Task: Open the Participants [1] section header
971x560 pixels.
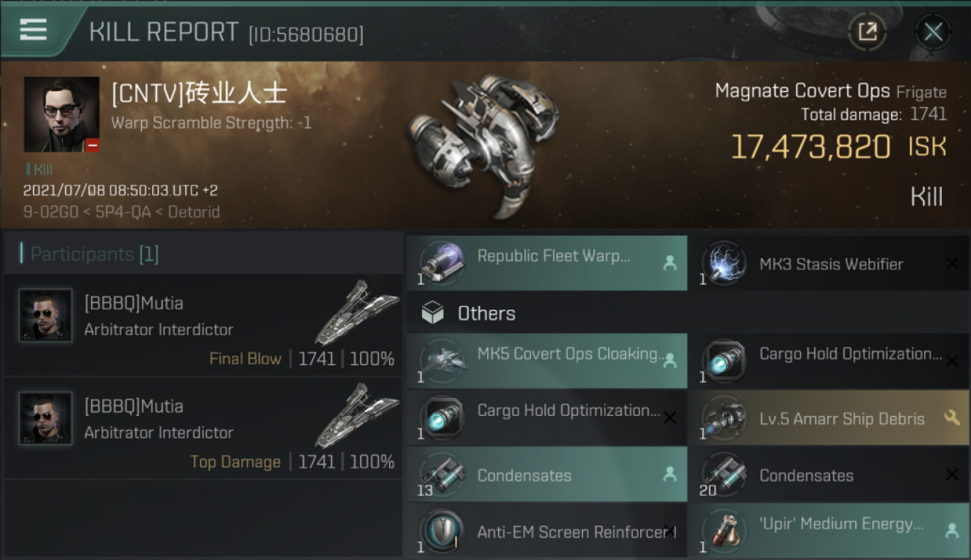Action: (95, 254)
